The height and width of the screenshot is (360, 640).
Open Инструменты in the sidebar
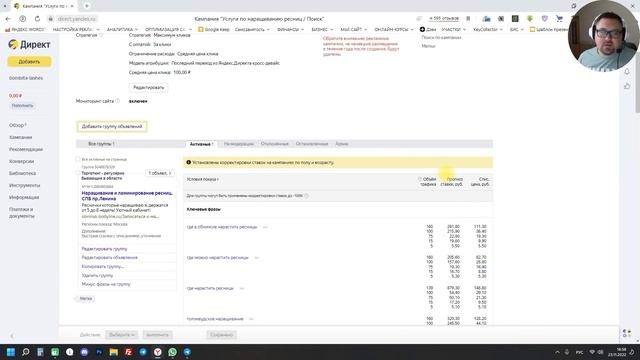(x=24, y=185)
